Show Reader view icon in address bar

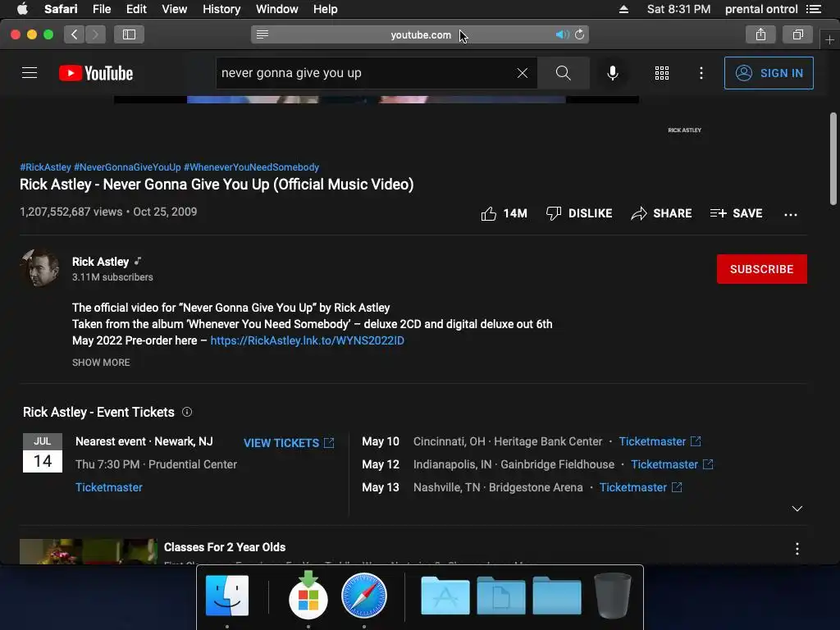click(x=262, y=34)
